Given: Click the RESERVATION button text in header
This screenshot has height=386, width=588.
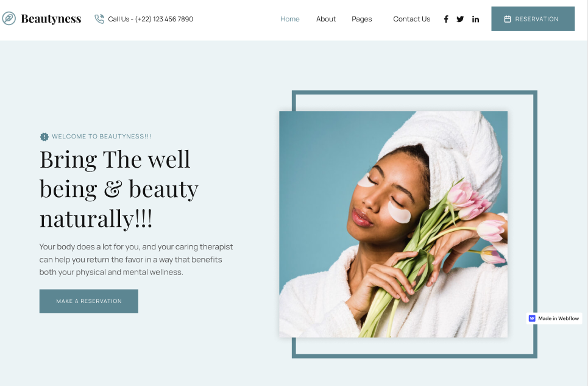Looking at the screenshot, I should pyautogui.click(x=537, y=19).
